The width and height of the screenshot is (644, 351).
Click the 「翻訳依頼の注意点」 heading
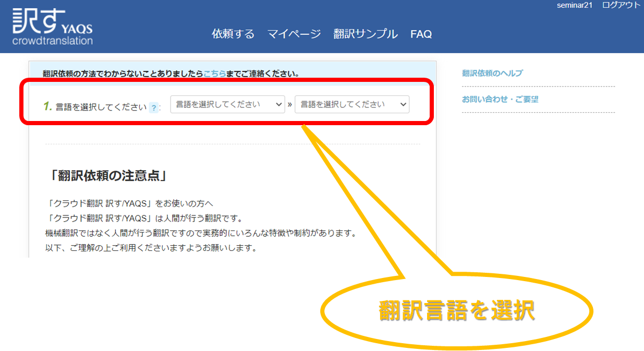pyautogui.click(x=108, y=175)
